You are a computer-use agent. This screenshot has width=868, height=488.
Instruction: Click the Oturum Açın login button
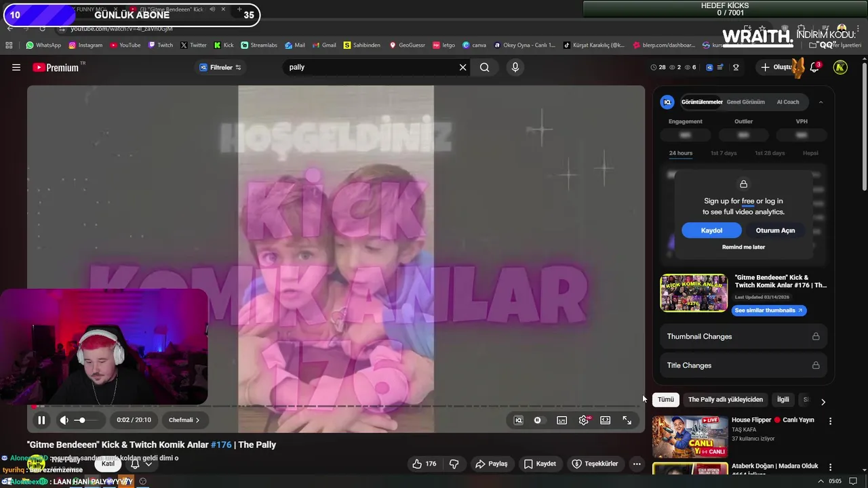coord(775,230)
